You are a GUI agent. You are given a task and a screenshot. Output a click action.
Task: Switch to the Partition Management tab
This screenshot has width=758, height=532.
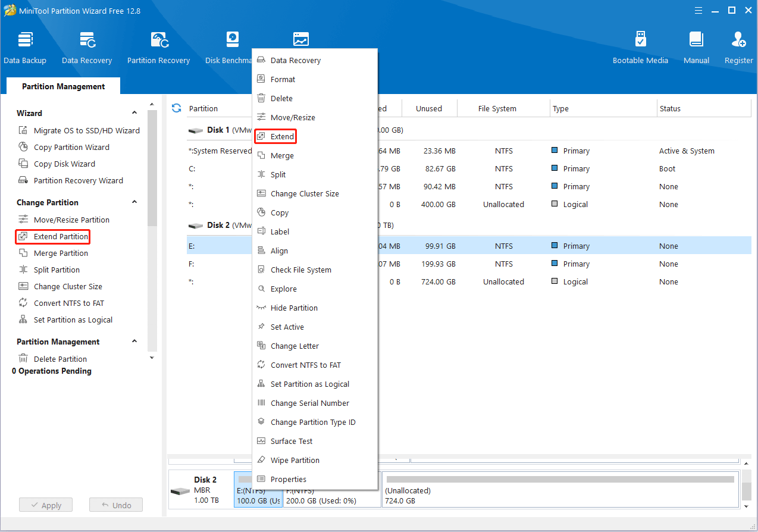click(x=63, y=86)
